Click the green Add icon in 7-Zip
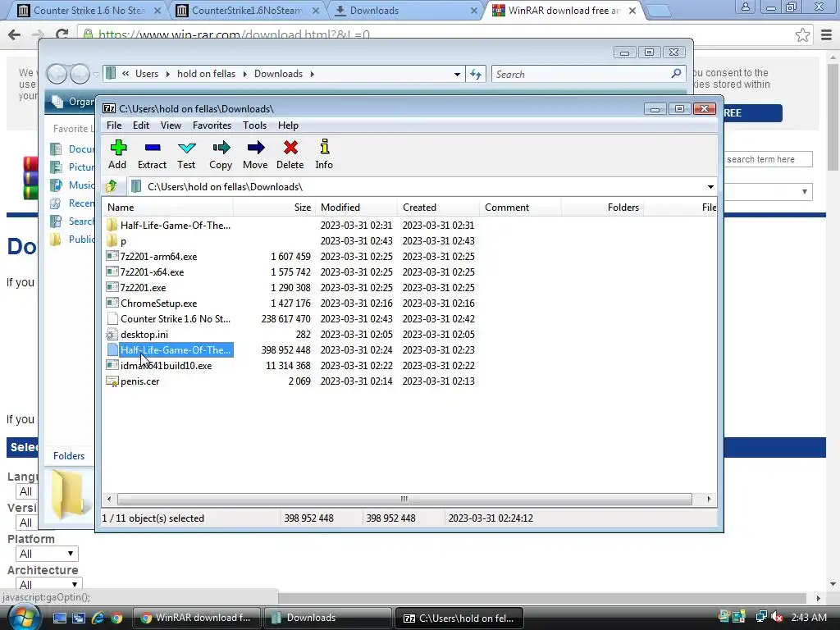This screenshot has width=840, height=630. point(118,148)
